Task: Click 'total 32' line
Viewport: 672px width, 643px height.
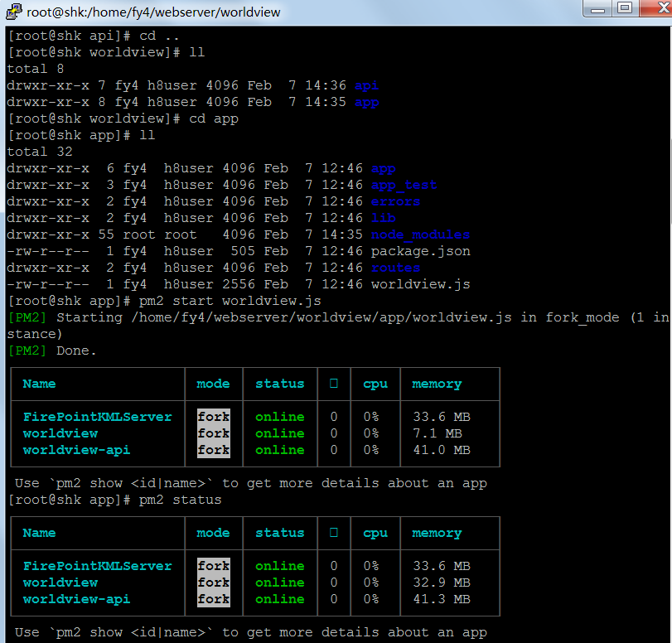Action: (40, 152)
